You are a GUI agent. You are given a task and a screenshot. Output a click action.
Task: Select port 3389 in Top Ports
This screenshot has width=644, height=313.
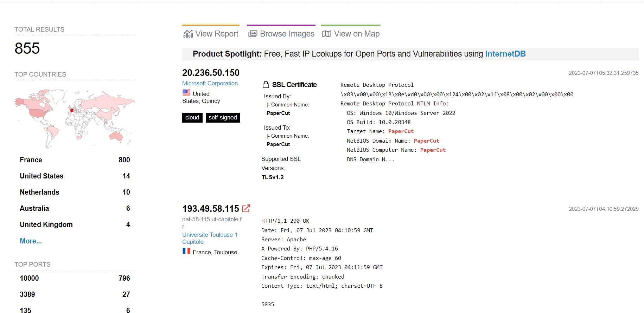[27, 294]
